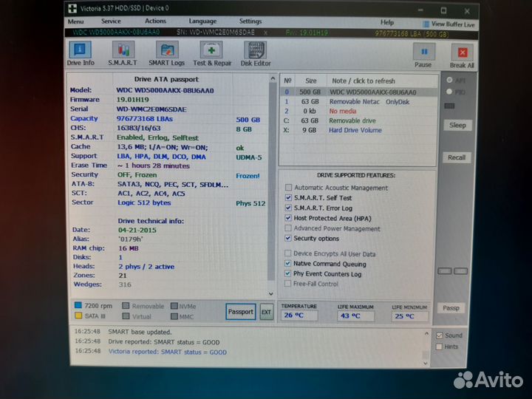Toggle Native Command Queuing checkbox
532x399 pixels.
pos(287,263)
